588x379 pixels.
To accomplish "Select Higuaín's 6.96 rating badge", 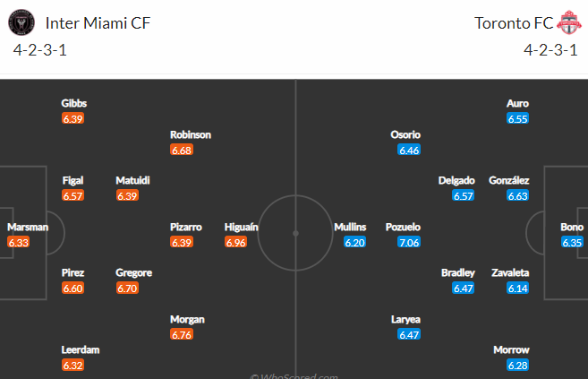I will tap(236, 243).
